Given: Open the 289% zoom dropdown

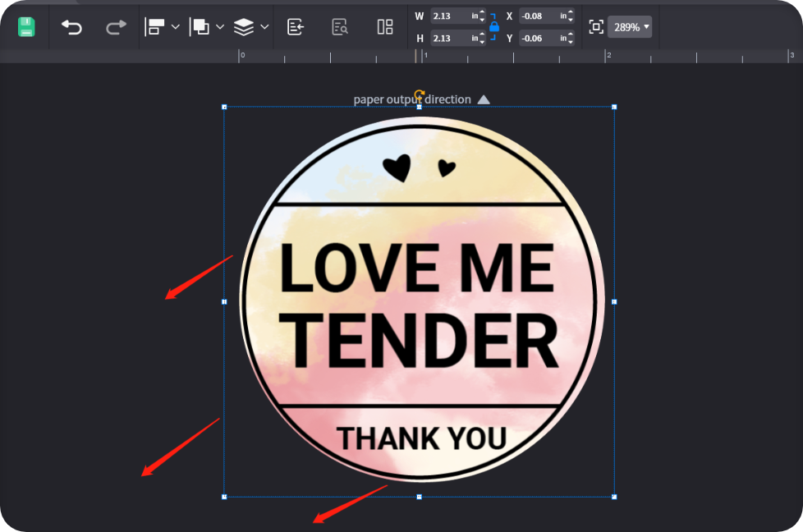Looking at the screenshot, I should 630,27.
